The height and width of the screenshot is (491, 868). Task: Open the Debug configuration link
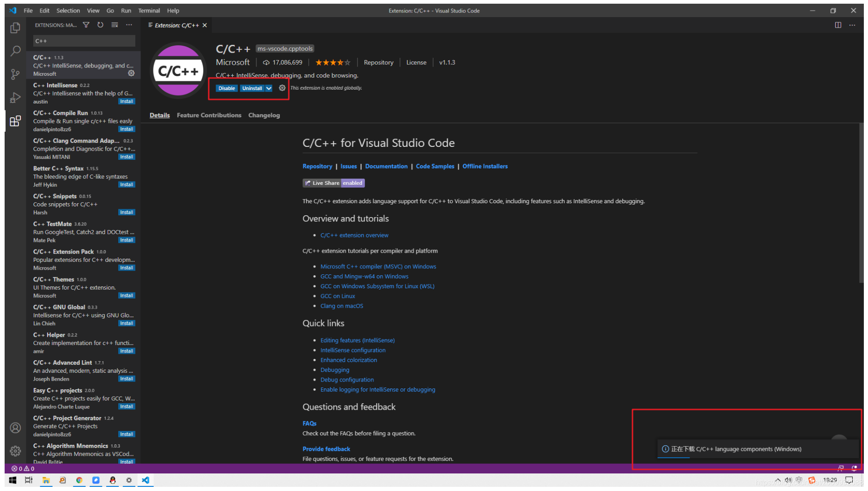coord(347,380)
